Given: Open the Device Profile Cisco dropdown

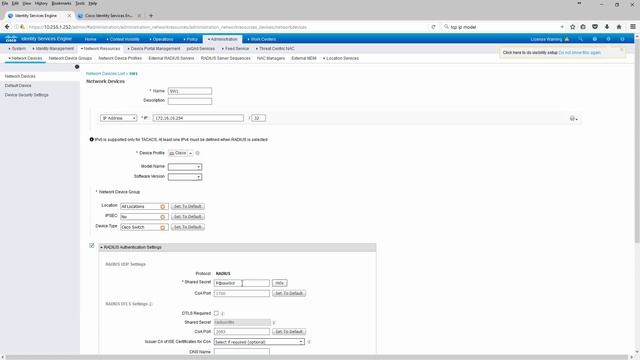Looking at the screenshot, I should 181,153.
